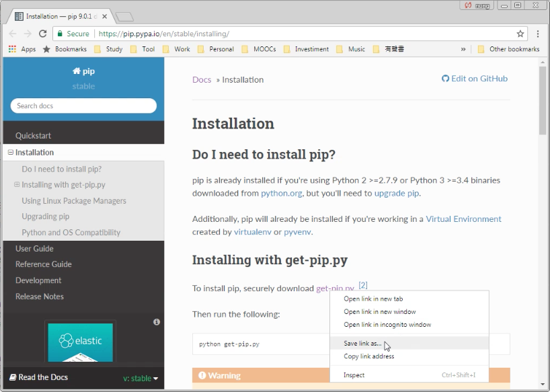Open the Apps grid shortcut

pyautogui.click(x=22, y=49)
